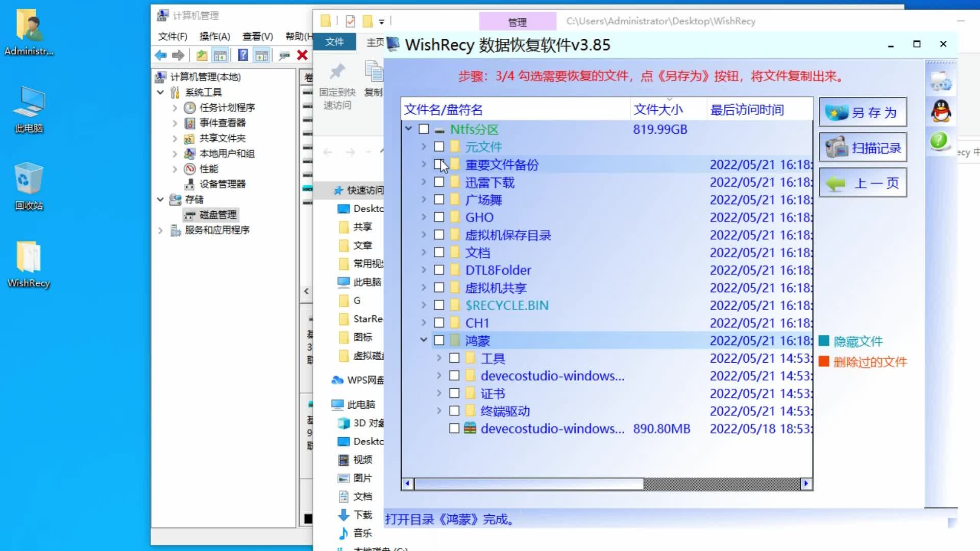The image size is (980, 551).
Task: Click the red delete X icon in toolbar
Action: (x=302, y=55)
